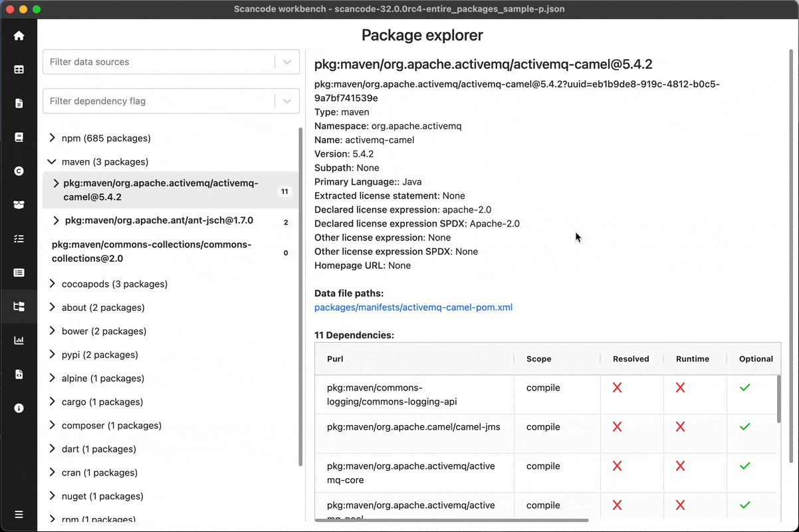Image resolution: width=799 pixels, height=532 pixels.
Task: Open the checklist icon in sidebar
Action: tap(19, 238)
